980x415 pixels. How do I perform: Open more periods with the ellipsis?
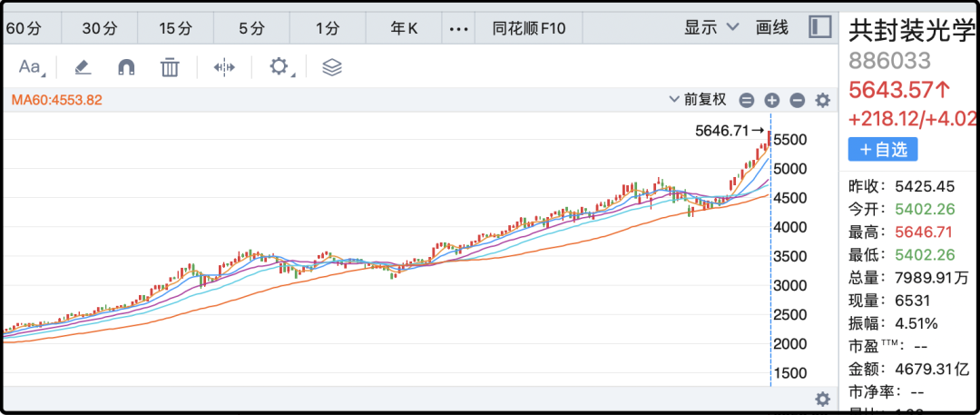459,29
